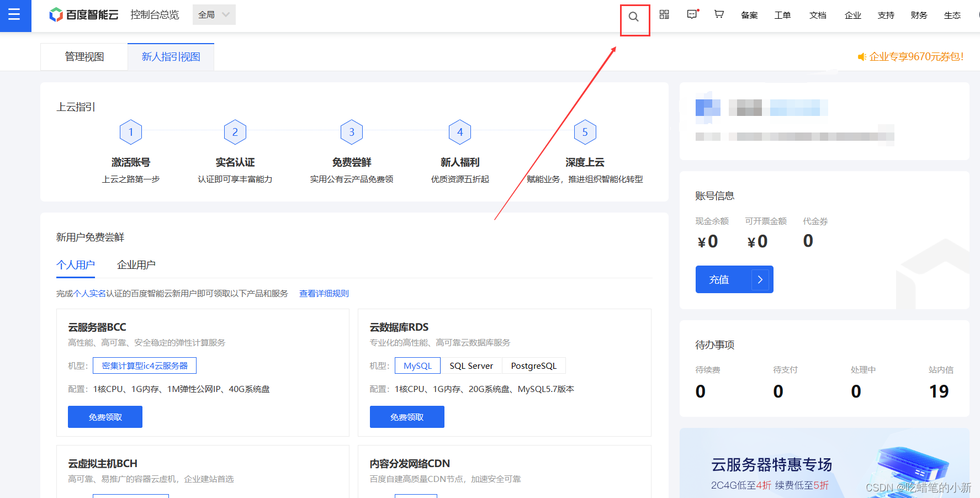The width and height of the screenshot is (980, 498).
Task: Click 现金余额 amount ¥0
Action: coord(708,241)
